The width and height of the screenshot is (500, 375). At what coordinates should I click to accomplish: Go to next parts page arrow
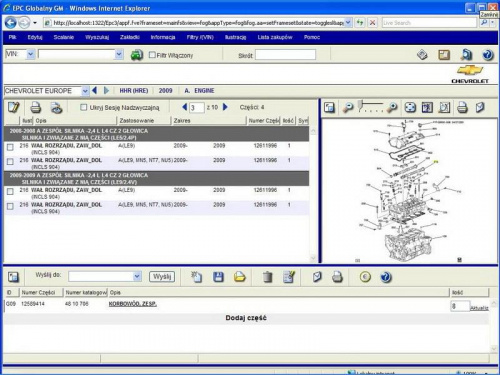[x=225, y=107]
